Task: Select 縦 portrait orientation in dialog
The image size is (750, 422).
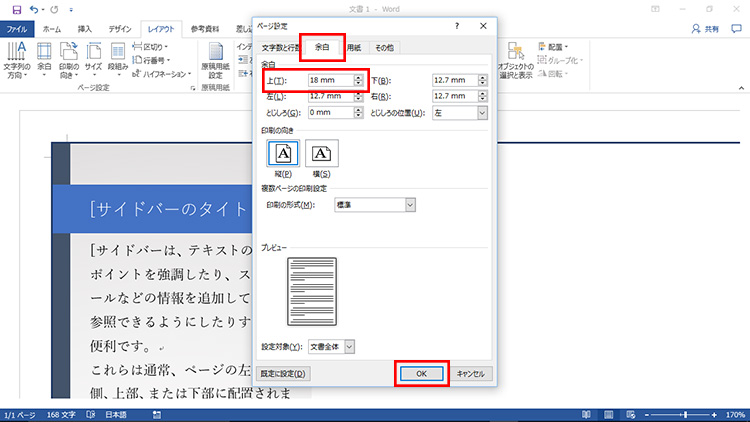Action: pos(284,153)
